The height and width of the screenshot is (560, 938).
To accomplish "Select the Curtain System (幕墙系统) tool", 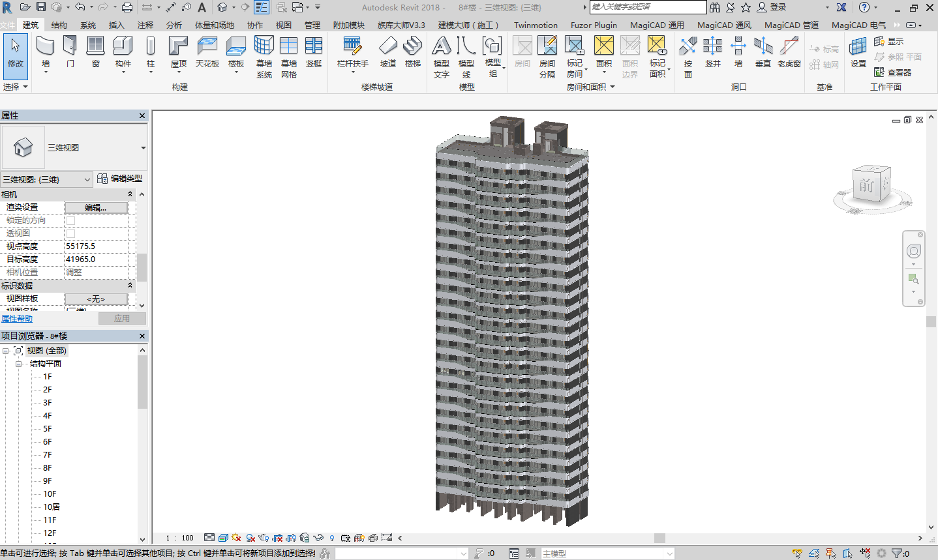I will pyautogui.click(x=264, y=57).
